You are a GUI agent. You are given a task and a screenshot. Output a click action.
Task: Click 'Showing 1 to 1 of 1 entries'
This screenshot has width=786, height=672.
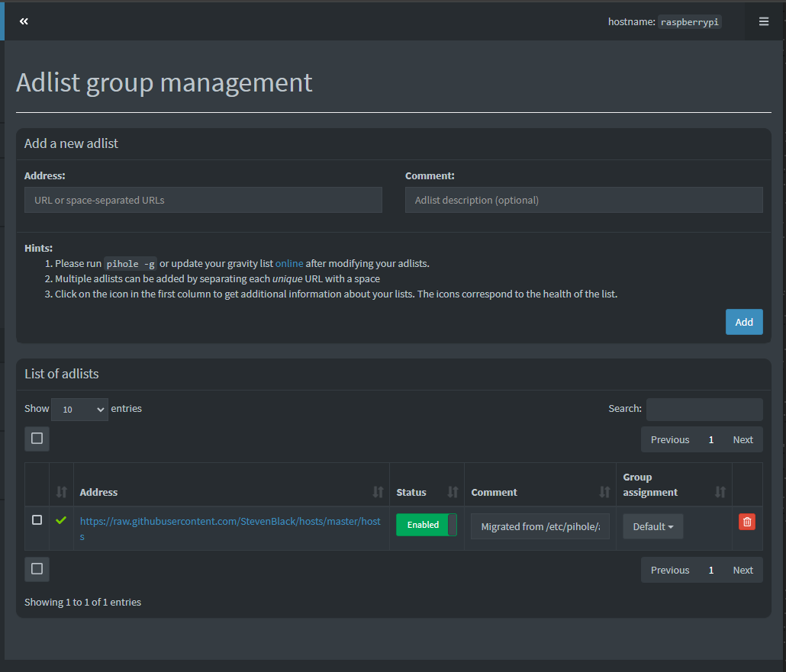[82, 602]
